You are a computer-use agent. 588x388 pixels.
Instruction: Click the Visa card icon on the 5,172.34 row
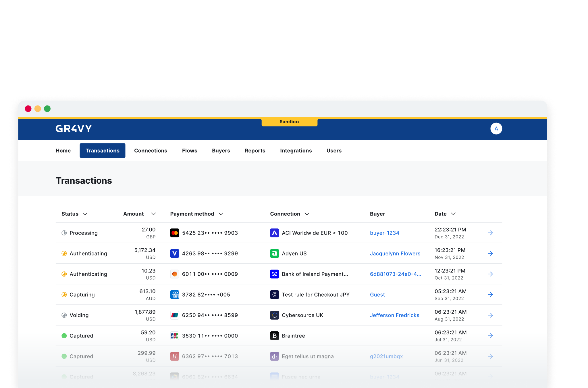pyautogui.click(x=174, y=253)
